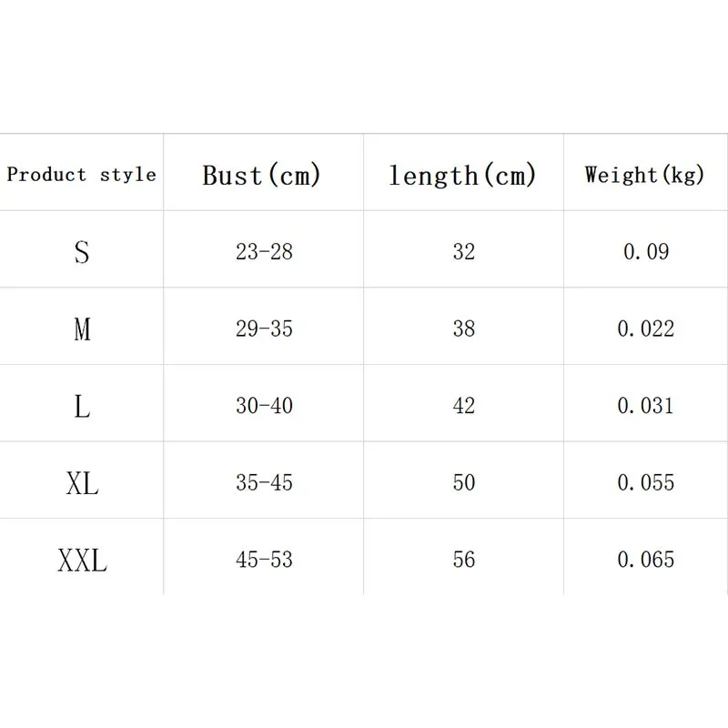Click the S size row label
This screenshot has height=728, width=728.
tap(82, 252)
